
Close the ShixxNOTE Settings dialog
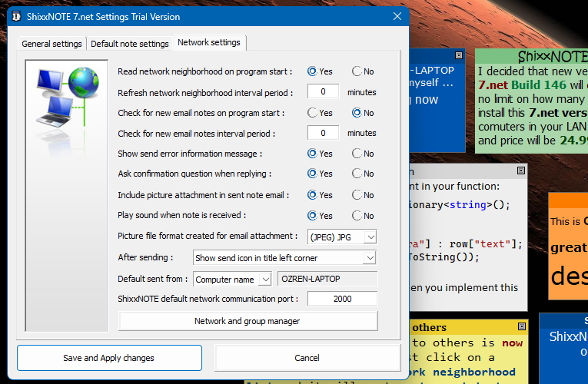coord(397,16)
